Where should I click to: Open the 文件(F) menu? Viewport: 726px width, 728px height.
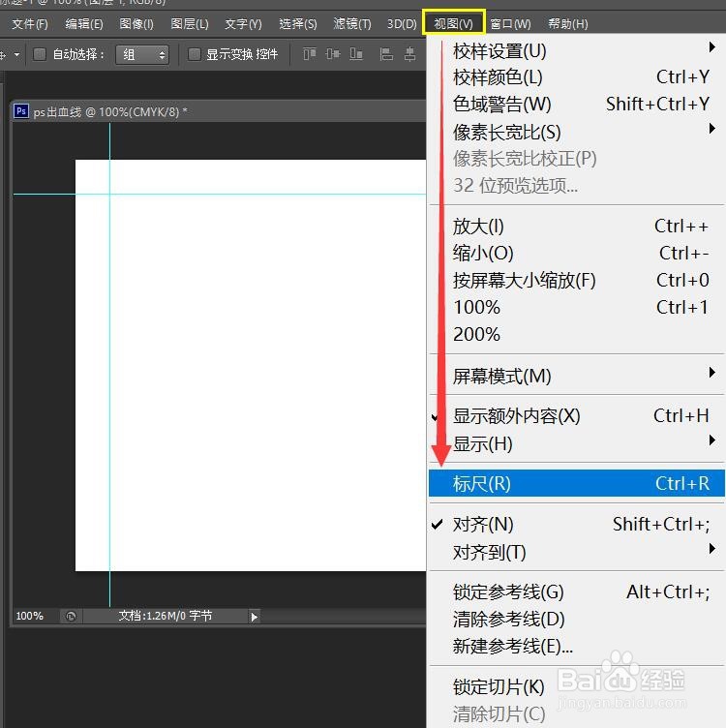(x=30, y=23)
